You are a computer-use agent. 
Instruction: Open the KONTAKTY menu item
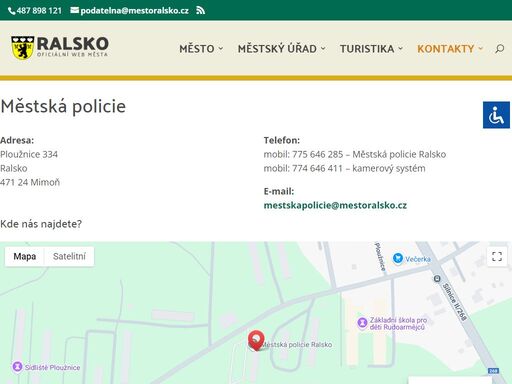point(446,49)
